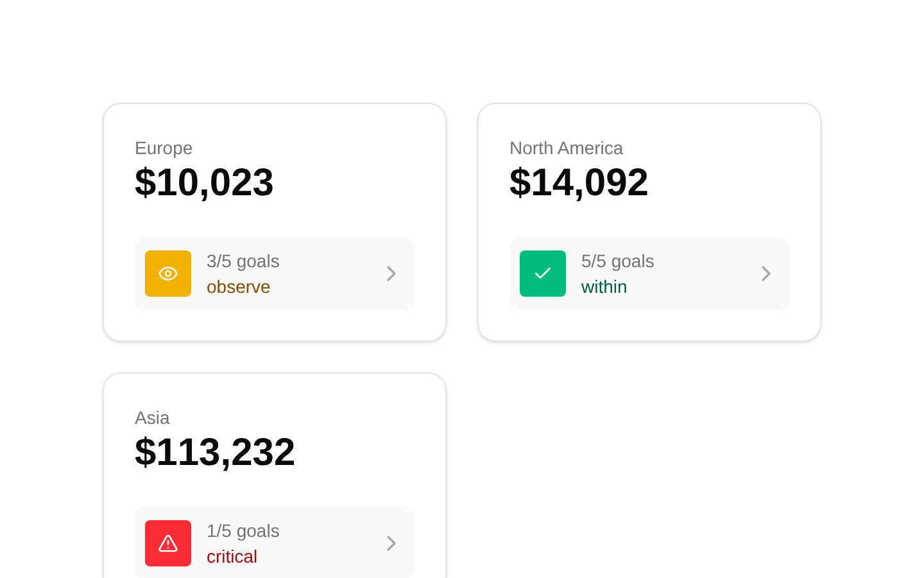Select the North America summary card
This screenshot has height=578, width=924.
tap(649, 222)
